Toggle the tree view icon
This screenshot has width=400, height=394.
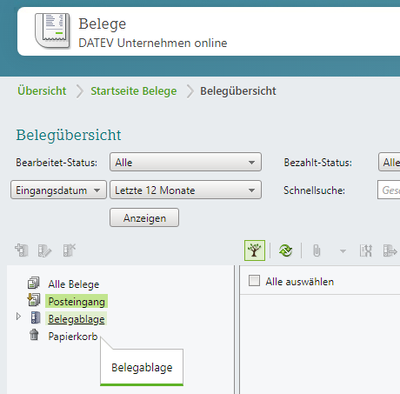tap(254, 250)
